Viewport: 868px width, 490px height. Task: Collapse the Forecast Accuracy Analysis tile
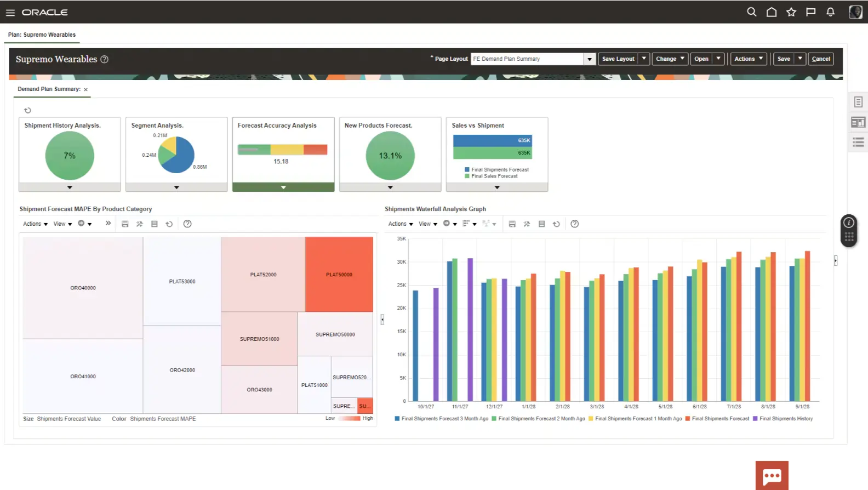283,187
